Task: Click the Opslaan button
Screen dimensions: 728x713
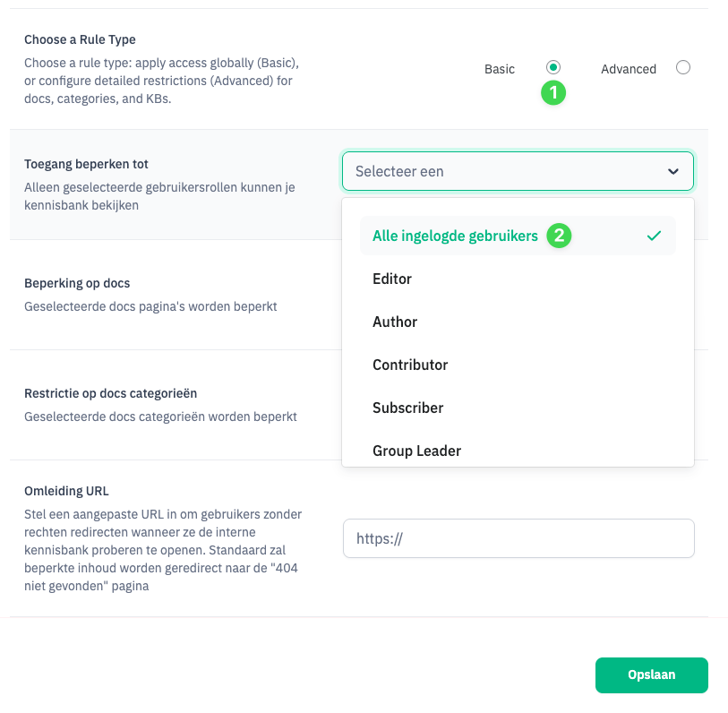Action: click(x=651, y=674)
